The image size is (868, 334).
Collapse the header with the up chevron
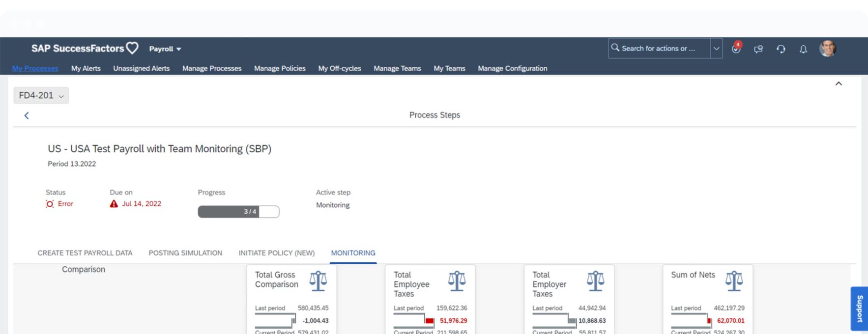tap(839, 83)
